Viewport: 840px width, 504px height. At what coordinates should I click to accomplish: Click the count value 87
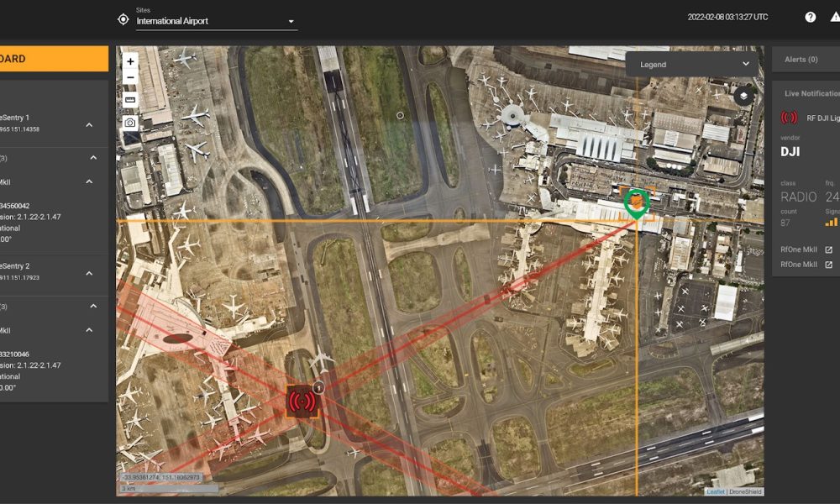pos(785,223)
